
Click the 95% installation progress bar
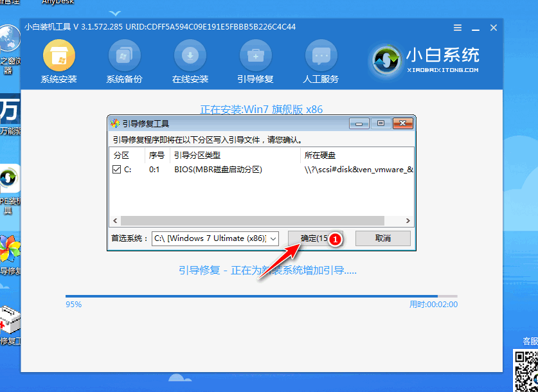(x=261, y=296)
